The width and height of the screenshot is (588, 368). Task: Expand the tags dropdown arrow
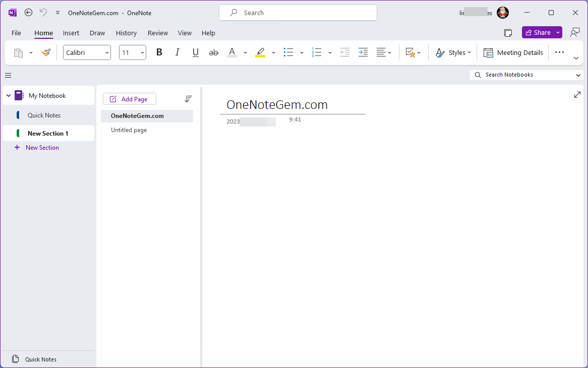pos(419,53)
